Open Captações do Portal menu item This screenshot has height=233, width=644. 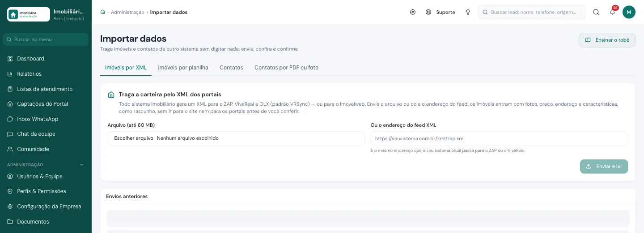46,104
